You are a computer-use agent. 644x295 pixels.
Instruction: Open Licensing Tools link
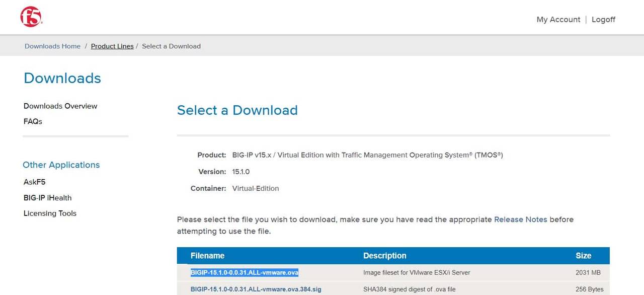coord(50,213)
